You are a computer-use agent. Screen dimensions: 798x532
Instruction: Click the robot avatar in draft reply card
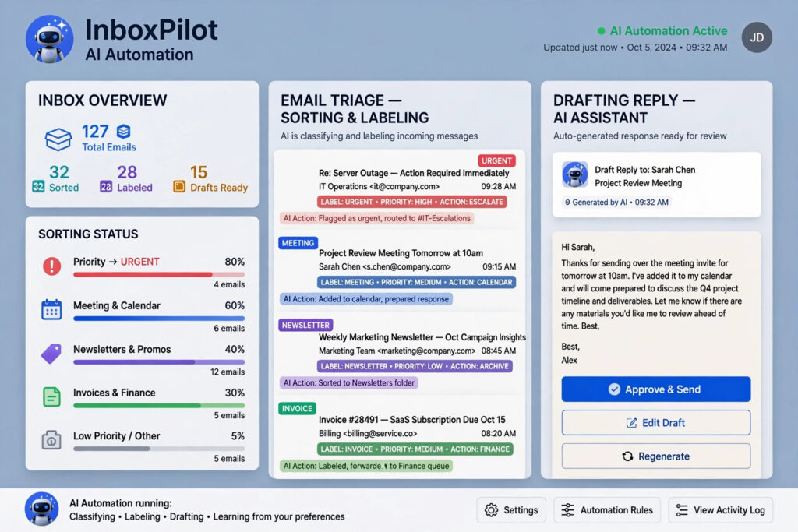(x=574, y=174)
